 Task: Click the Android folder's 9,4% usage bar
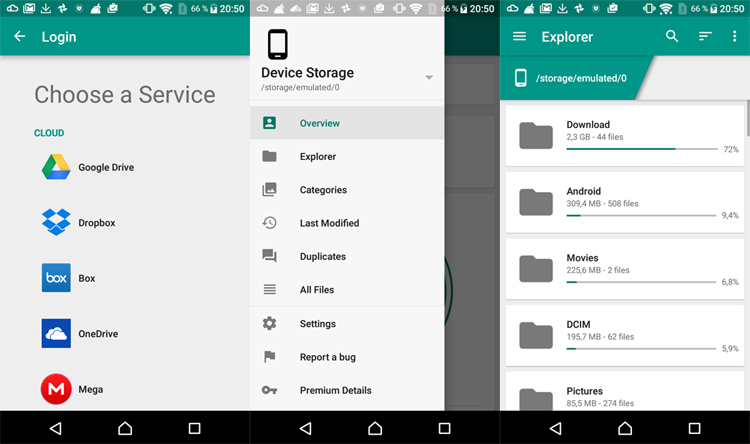click(x=641, y=216)
